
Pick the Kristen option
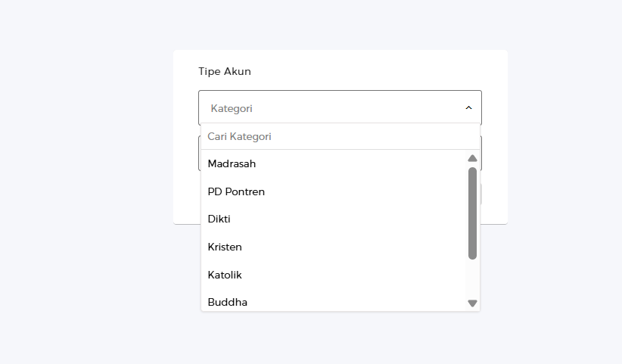click(x=225, y=247)
